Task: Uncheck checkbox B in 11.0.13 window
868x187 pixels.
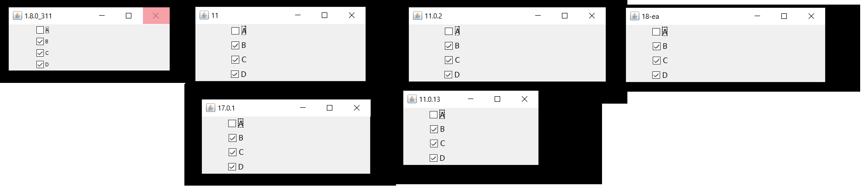Action: (434, 129)
